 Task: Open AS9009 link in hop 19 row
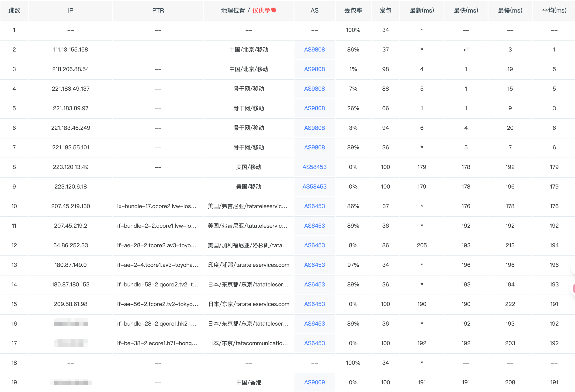[314, 382]
